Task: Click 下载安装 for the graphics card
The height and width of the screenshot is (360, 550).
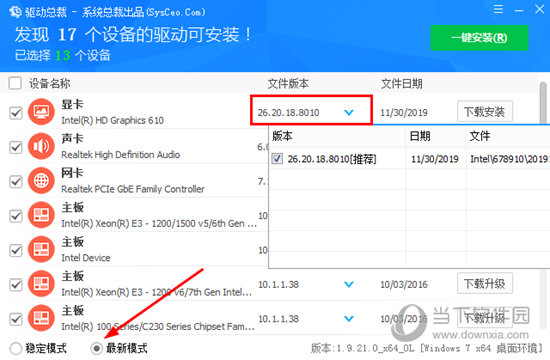Action: tap(485, 112)
